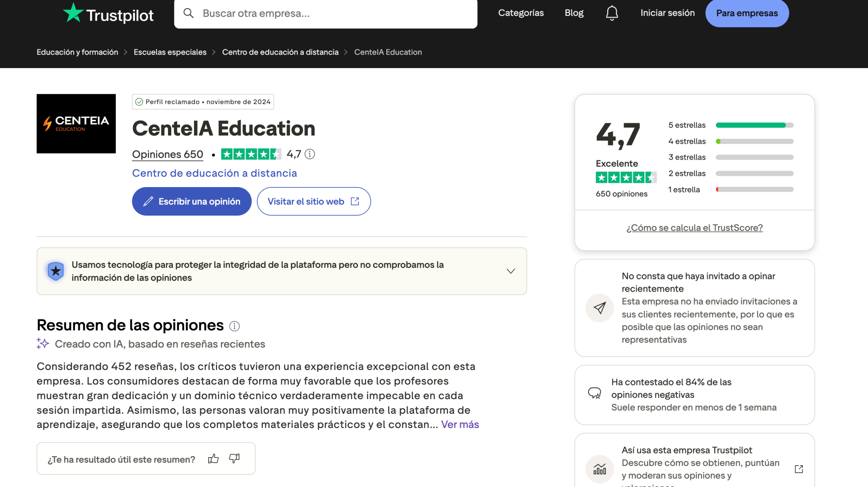
Task: Open the external link icon in Así usa esta empresa card
Action: [799, 469]
